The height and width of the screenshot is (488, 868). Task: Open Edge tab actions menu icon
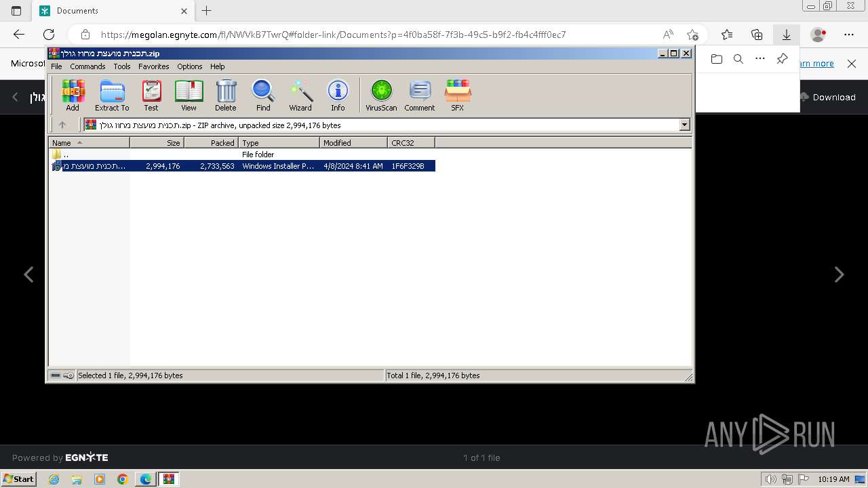[x=16, y=11]
